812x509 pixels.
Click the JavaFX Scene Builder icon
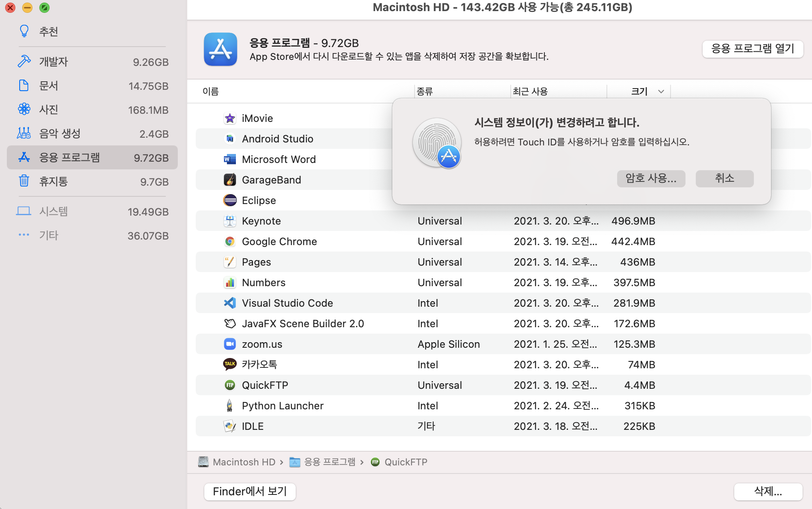(x=230, y=324)
